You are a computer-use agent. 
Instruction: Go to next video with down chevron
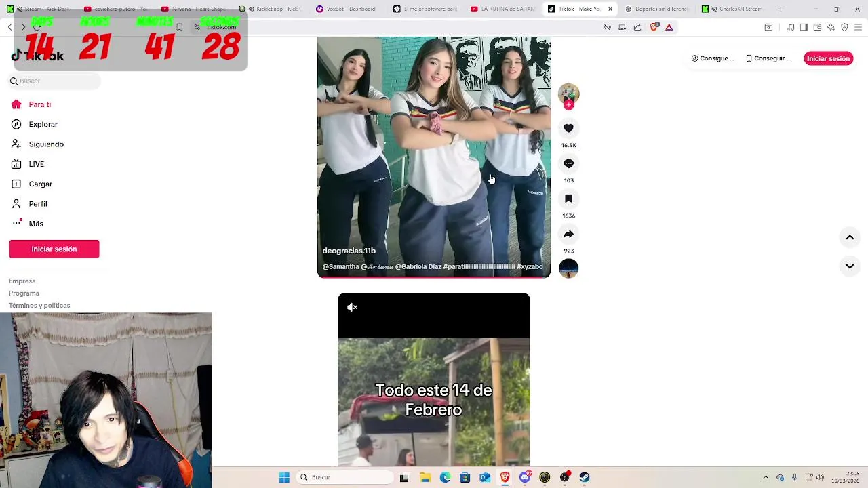pyautogui.click(x=850, y=266)
